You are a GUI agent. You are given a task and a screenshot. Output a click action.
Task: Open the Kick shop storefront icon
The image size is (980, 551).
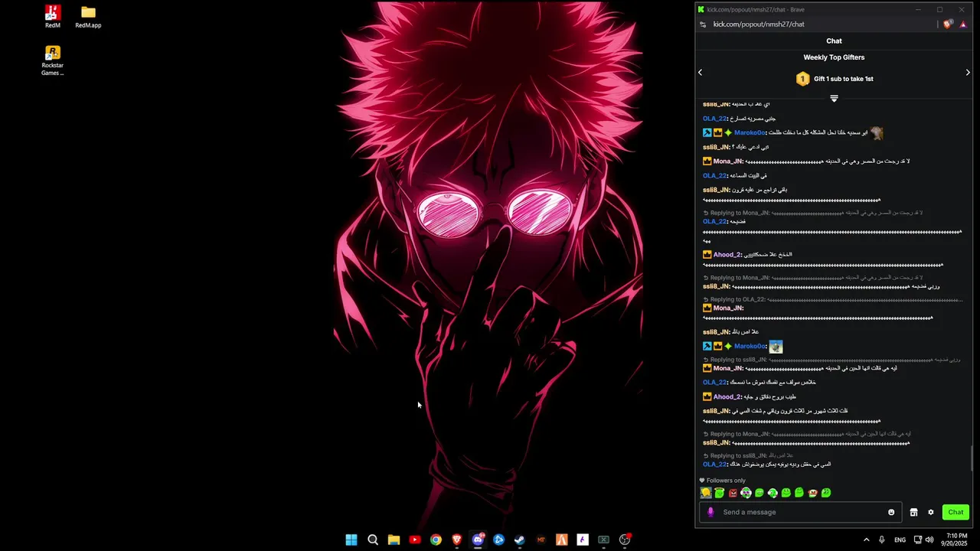tap(913, 512)
